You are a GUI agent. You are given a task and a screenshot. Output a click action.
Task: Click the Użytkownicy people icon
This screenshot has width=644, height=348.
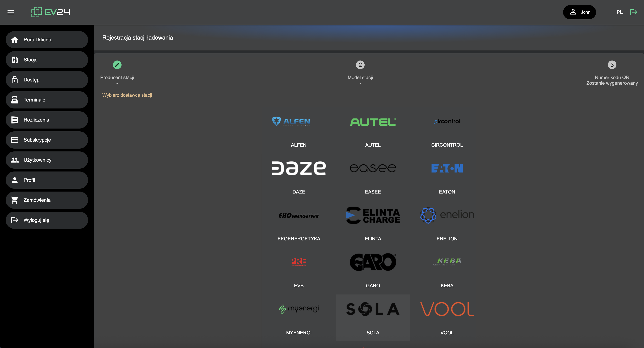(x=15, y=160)
